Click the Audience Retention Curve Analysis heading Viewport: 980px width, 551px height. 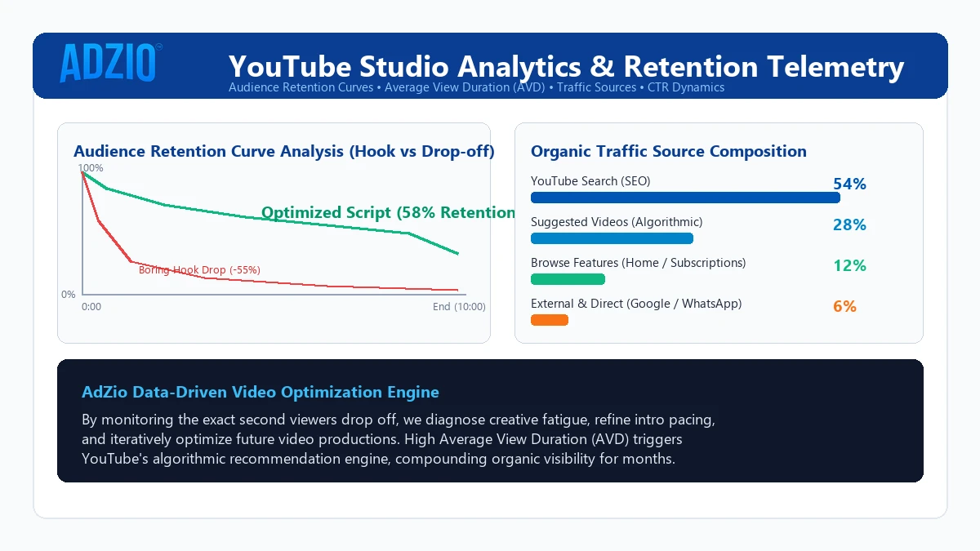[284, 151]
